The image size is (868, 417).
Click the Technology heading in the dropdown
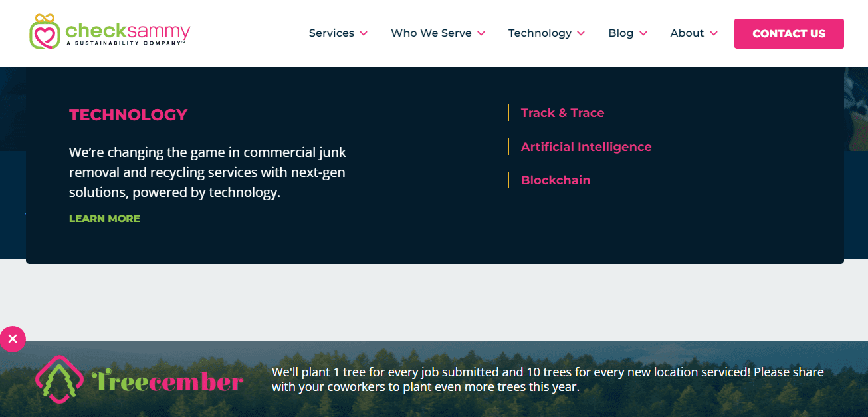click(x=128, y=115)
